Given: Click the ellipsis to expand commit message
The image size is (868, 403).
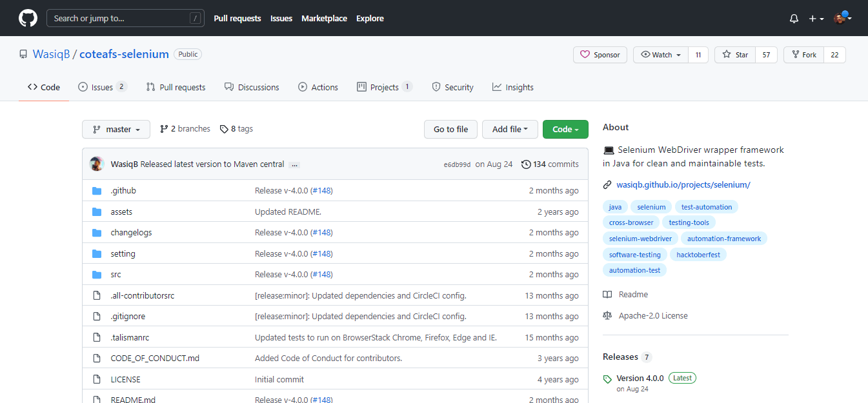Looking at the screenshot, I should 294,164.
